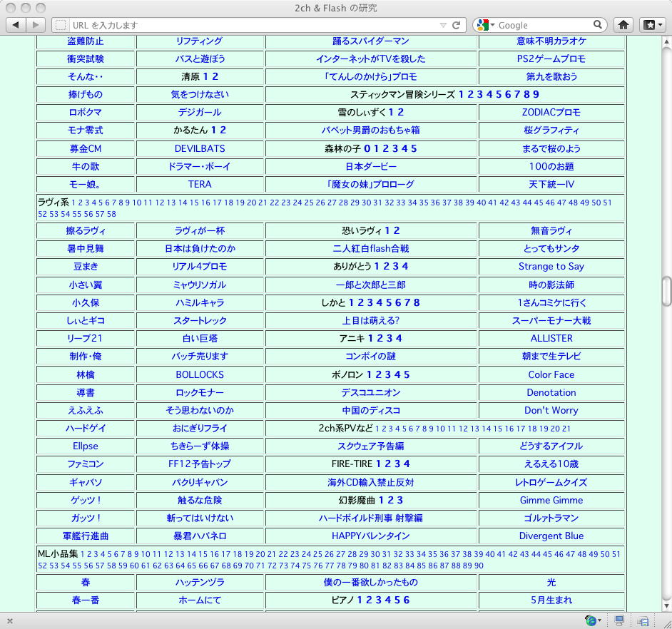This screenshot has height=629, width=672.
Task: Open 森林の子 part 0 link
Action: (x=367, y=148)
